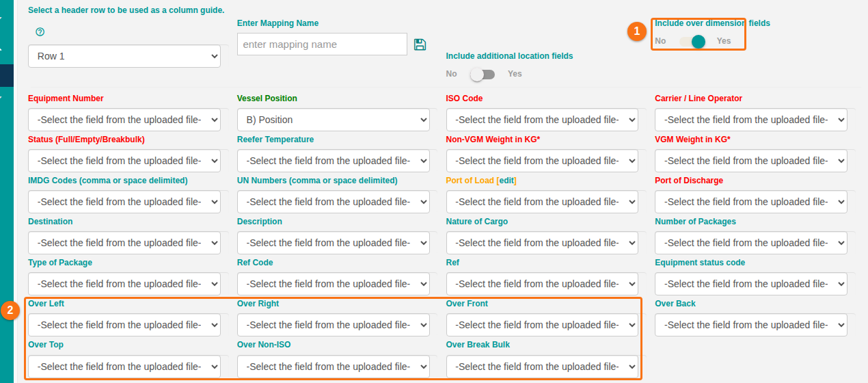The width and height of the screenshot is (868, 383).
Task: Click the help question mark icon
Action: pos(40,32)
